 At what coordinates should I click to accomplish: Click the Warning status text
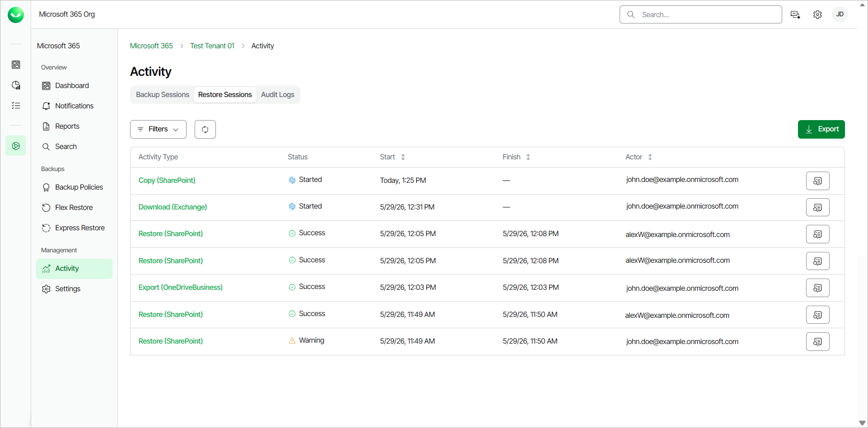point(312,340)
